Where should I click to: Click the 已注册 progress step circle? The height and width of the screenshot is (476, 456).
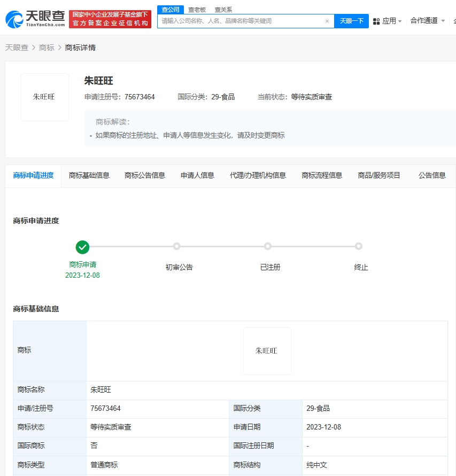click(x=268, y=246)
